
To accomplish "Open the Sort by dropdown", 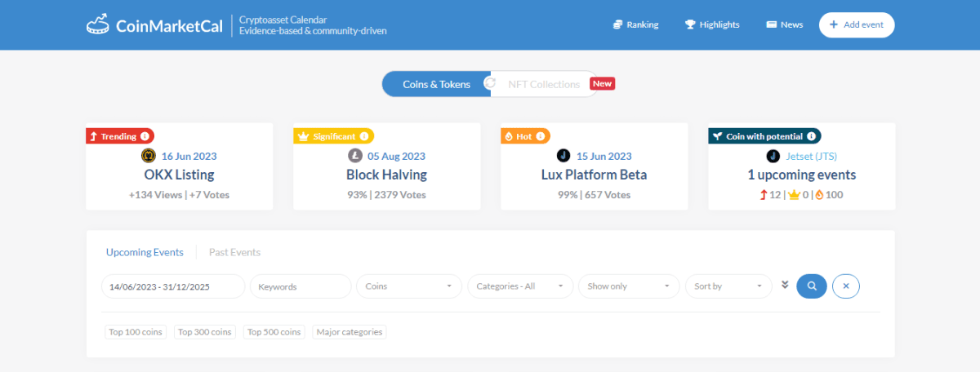I will (728, 286).
